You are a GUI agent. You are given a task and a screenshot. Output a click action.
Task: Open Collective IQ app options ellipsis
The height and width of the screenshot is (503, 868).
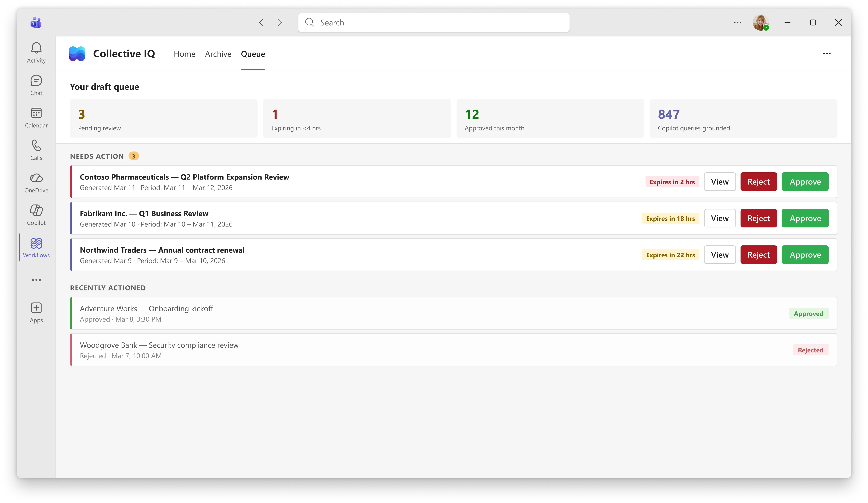(x=827, y=53)
